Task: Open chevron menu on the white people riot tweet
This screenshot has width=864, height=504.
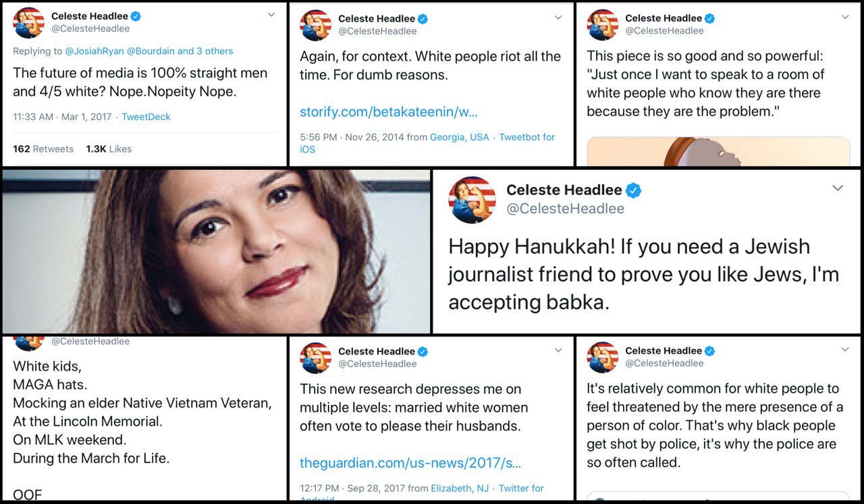Action: [x=558, y=18]
